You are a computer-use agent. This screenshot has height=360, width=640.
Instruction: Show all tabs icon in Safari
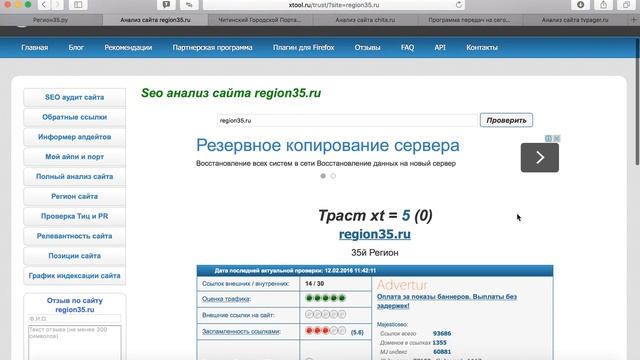click(626, 5)
